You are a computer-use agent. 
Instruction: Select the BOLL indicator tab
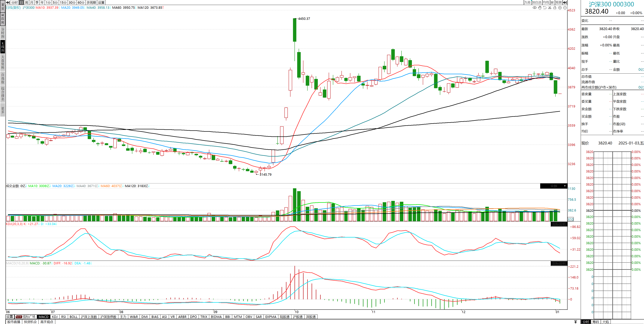pyautogui.click(x=73, y=317)
